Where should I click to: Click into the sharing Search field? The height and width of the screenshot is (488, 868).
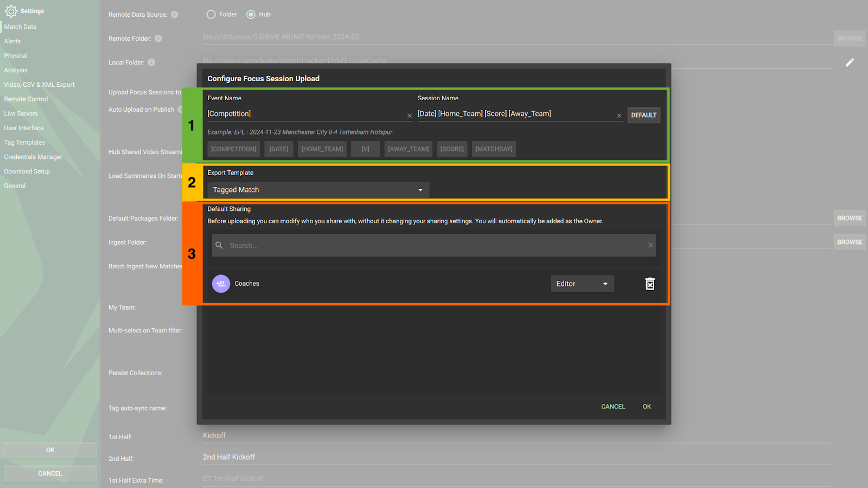pyautogui.click(x=380, y=245)
